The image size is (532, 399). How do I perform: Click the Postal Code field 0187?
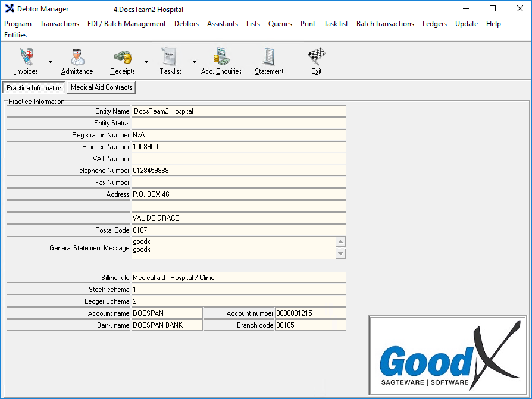[x=239, y=230]
